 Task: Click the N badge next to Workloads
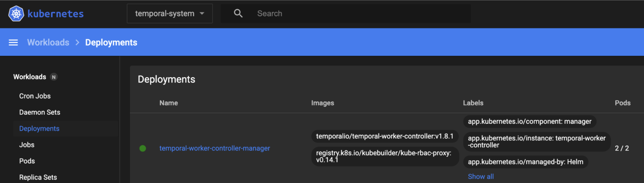pos(54,77)
